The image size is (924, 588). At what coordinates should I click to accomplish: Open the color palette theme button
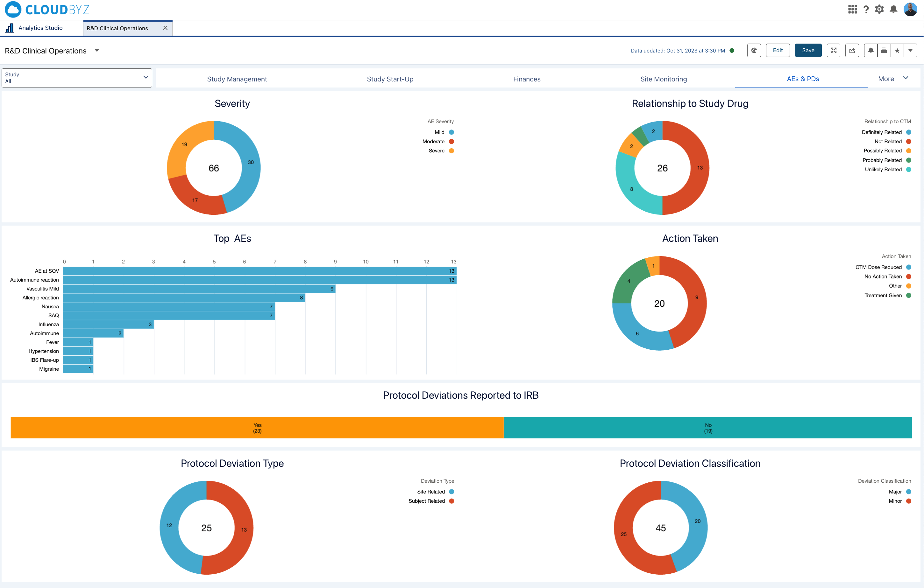[x=754, y=50]
